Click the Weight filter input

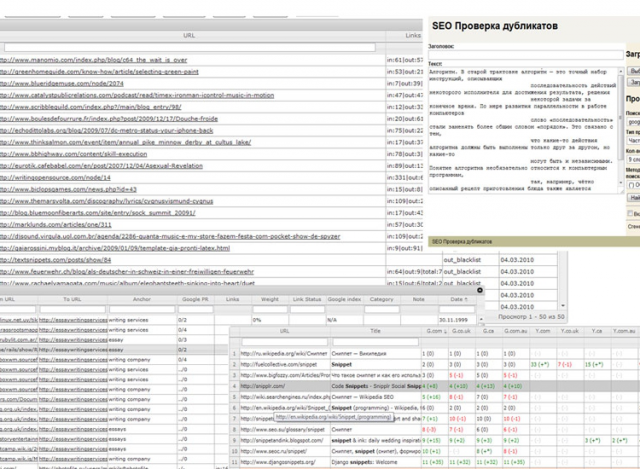point(270,309)
